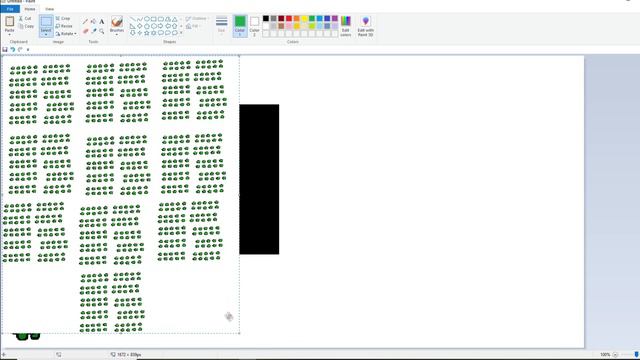Pick the Triangle shape
Viewport: 640px width, 360px height.
pyautogui.click(x=175, y=19)
